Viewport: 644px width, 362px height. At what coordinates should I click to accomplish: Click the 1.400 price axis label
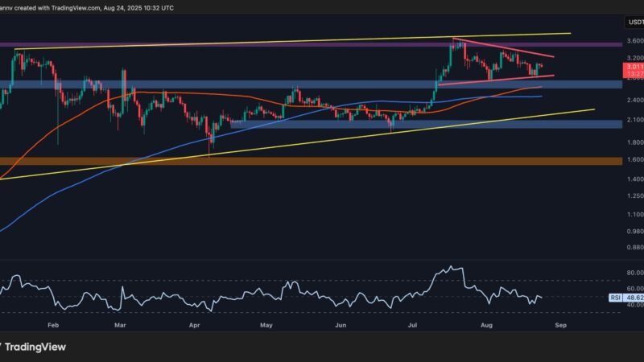[635, 179]
